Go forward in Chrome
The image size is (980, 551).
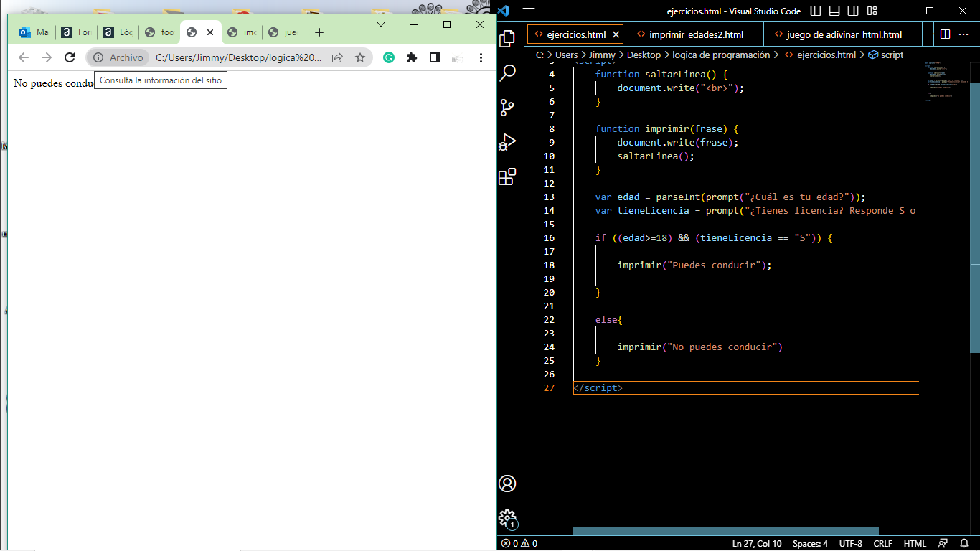point(47,57)
